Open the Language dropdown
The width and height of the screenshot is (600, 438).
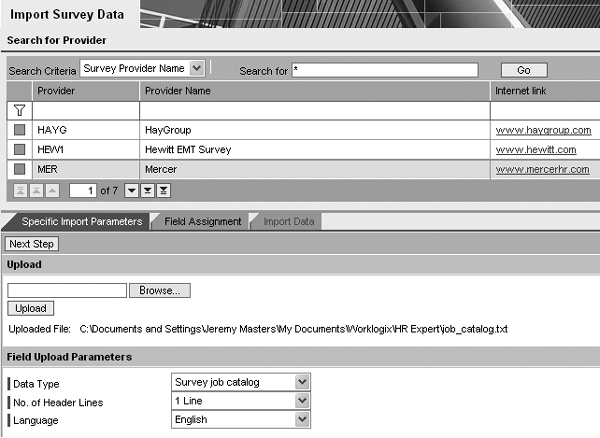[x=302, y=419]
